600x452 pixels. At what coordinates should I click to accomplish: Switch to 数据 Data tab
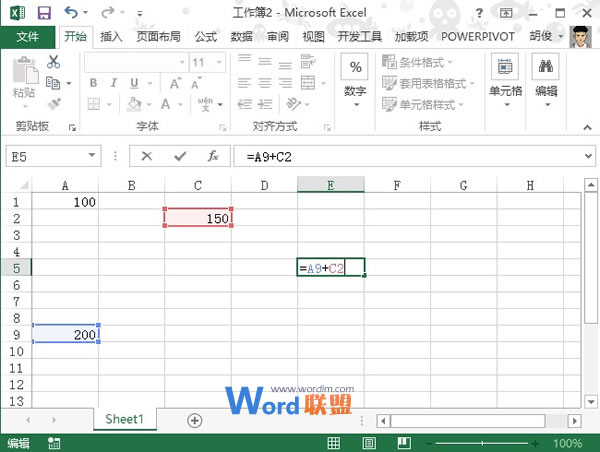click(x=241, y=37)
